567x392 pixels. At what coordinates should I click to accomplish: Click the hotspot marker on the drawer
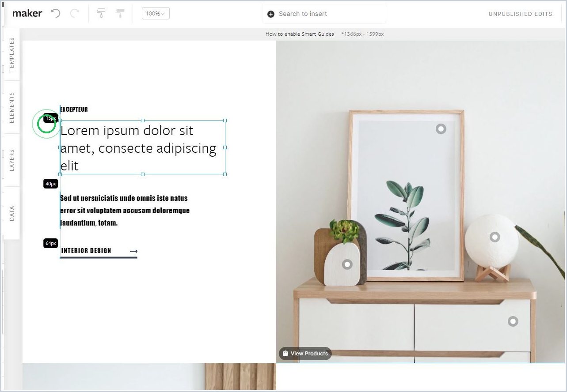click(x=513, y=321)
